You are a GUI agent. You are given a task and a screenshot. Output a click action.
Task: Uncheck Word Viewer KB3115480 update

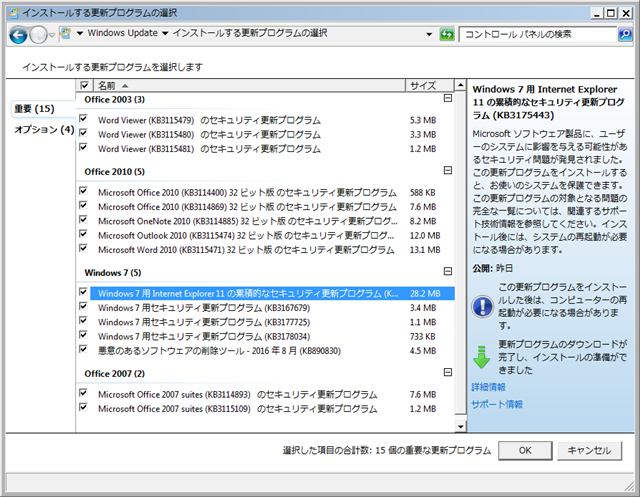tap(83, 133)
